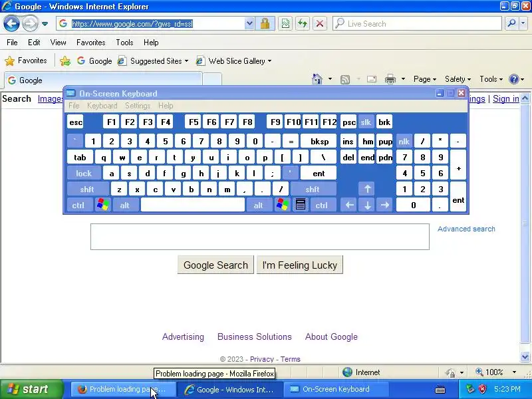
Task: Click the left arrow key on keyboard
Action: click(x=350, y=205)
